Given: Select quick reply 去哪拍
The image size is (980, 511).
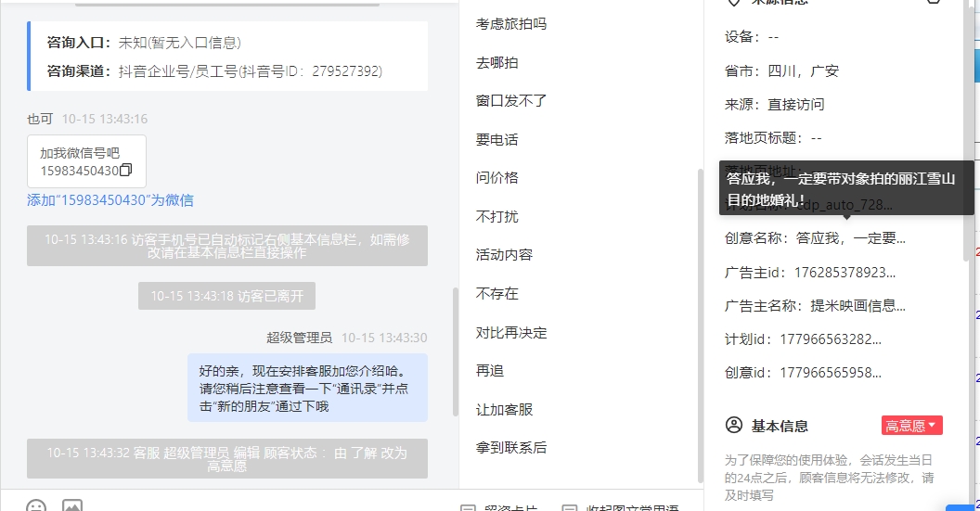Looking at the screenshot, I should click(x=496, y=62).
